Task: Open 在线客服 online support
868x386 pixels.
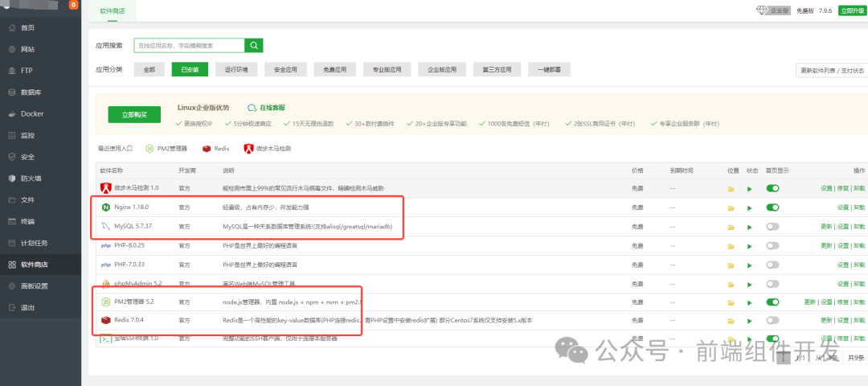Action: [267, 108]
